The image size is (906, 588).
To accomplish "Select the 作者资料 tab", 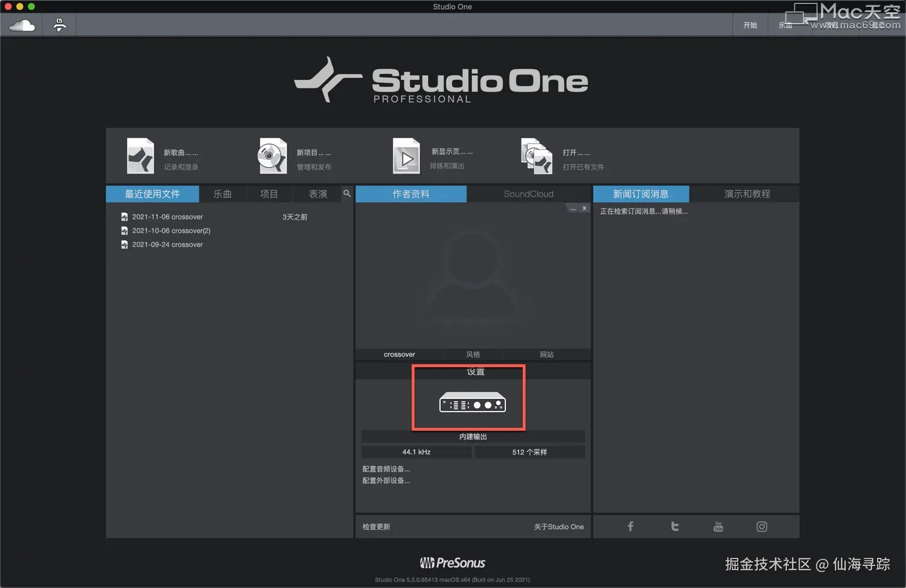I will pos(411,194).
